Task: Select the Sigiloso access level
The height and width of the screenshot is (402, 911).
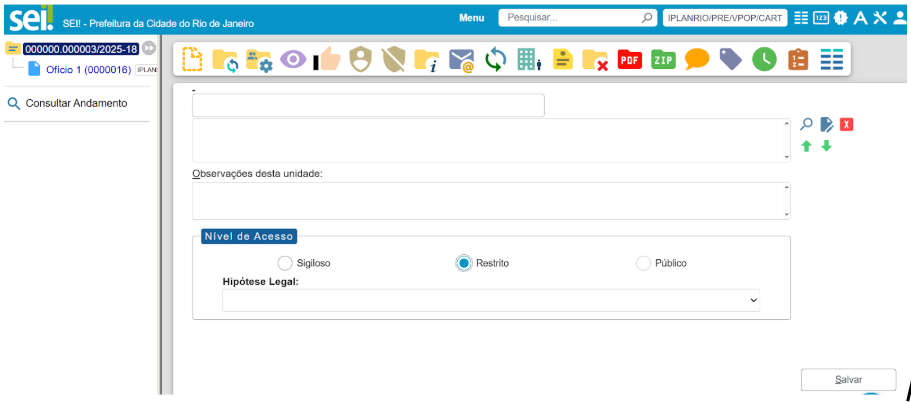Action: (285, 263)
